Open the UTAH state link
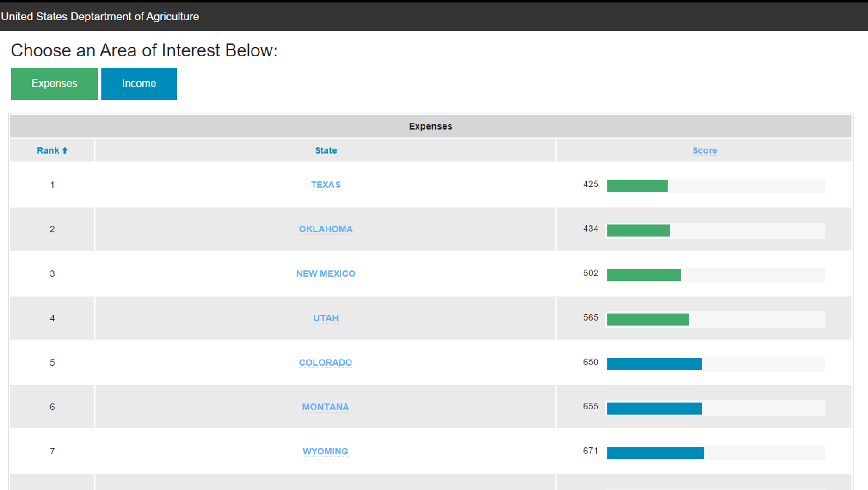This screenshot has height=490, width=868. [x=326, y=318]
